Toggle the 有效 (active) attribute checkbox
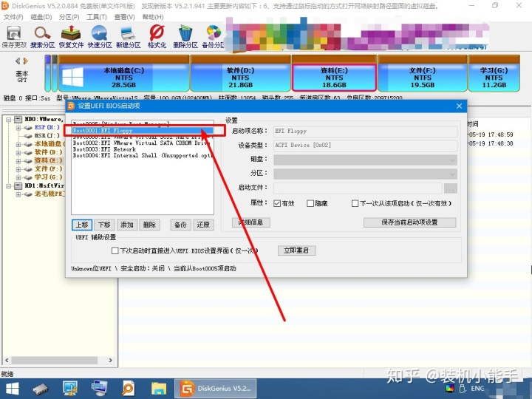The width and height of the screenshot is (532, 399). [277, 203]
